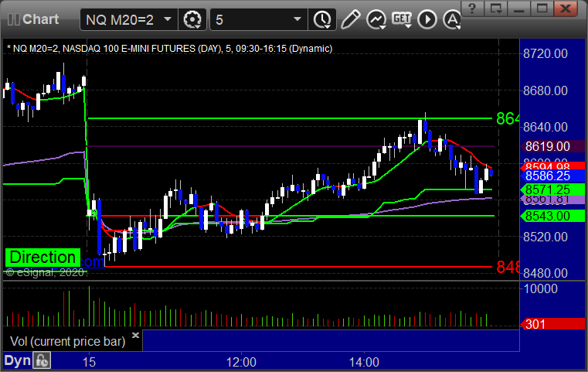Screen dimensions: 588x372
Task: Click the 8480.00 price axis label
Action: pyautogui.click(x=546, y=273)
